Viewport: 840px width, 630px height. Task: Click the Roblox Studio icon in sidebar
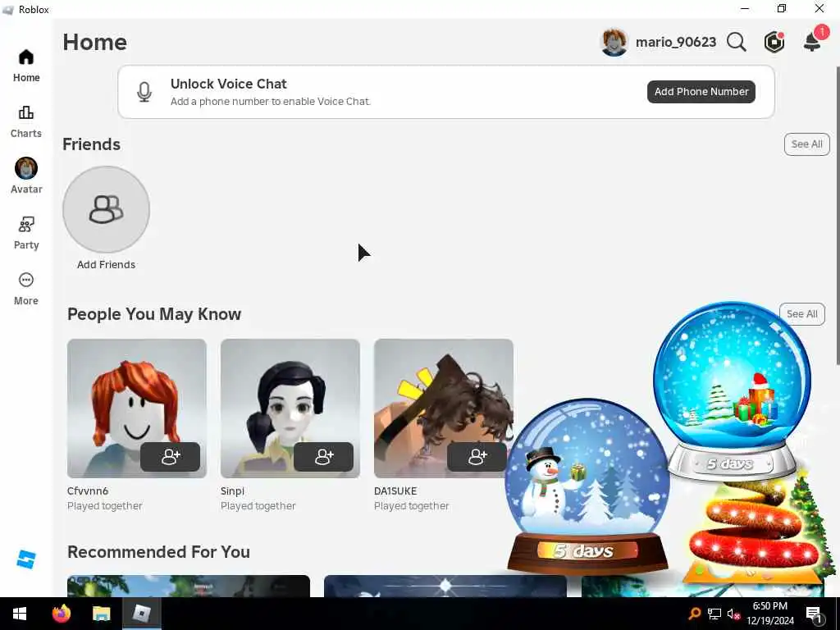tap(26, 559)
